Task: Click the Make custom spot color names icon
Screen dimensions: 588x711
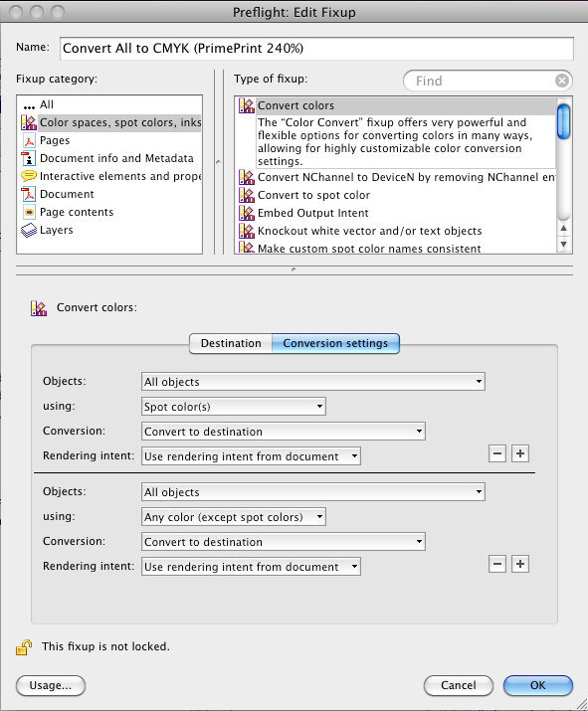Action: [x=247, y=248]
